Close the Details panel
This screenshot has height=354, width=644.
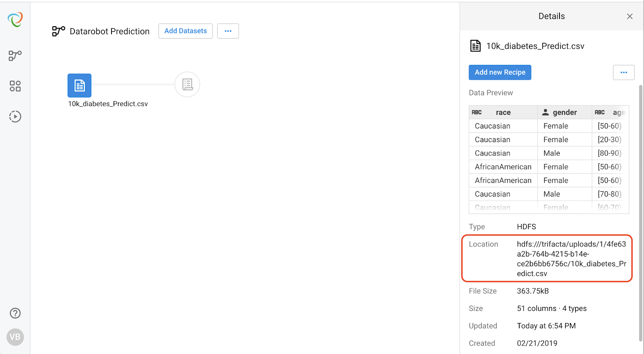630,17
